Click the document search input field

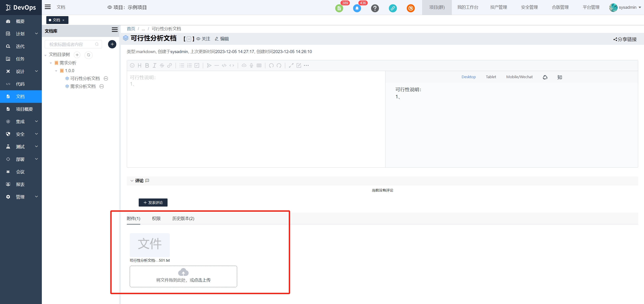click(71, 44)
